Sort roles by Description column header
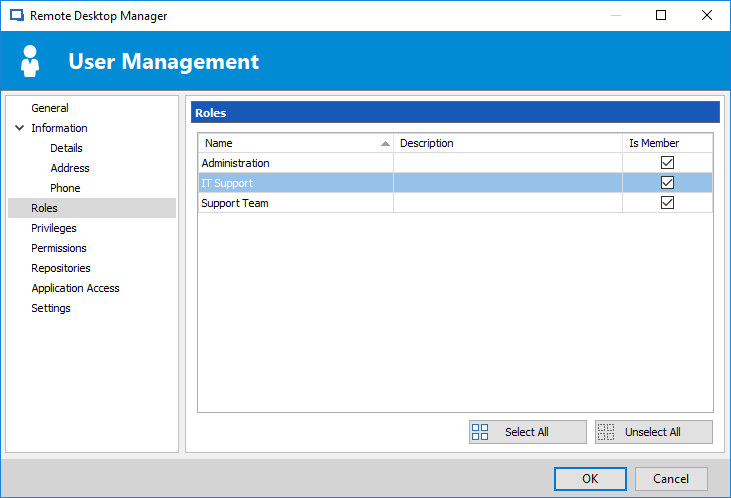The width and height of the screenshot is (731, 498). (508, 143)
